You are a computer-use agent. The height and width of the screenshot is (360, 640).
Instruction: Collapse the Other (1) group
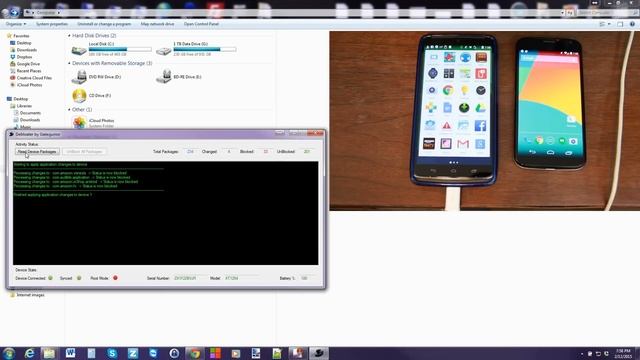[69, 109]
